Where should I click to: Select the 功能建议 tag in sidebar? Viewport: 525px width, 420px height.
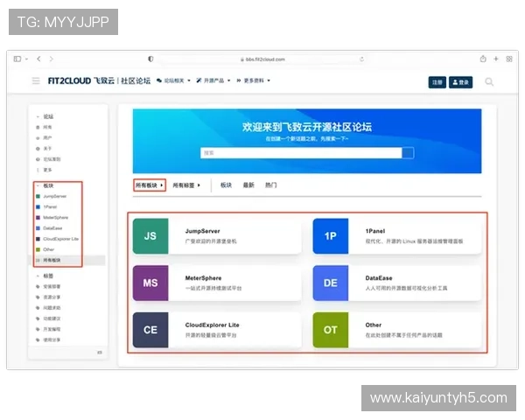click(x=48, y=318)
